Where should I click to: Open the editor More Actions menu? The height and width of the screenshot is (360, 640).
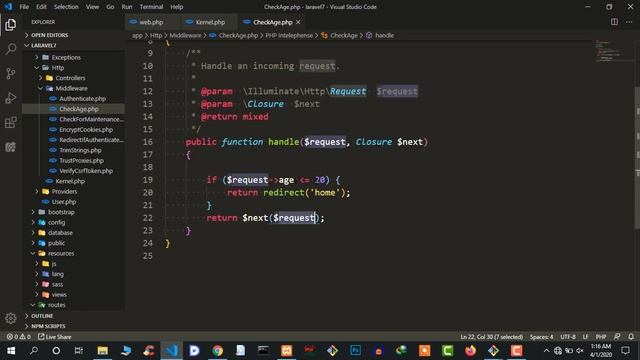point(629,22)
